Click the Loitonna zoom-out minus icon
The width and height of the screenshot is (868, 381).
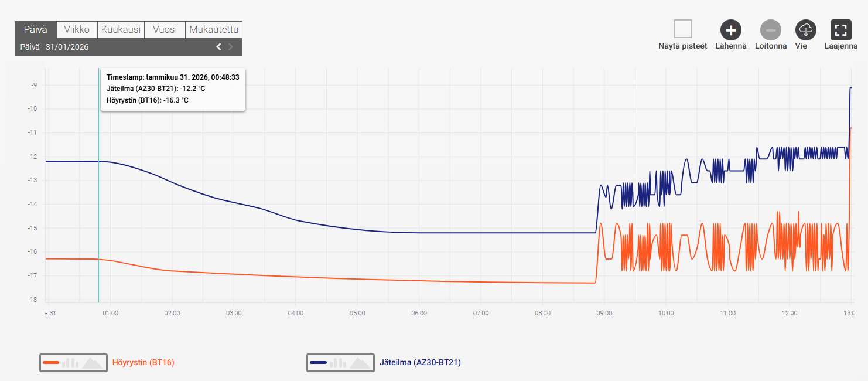770,29
